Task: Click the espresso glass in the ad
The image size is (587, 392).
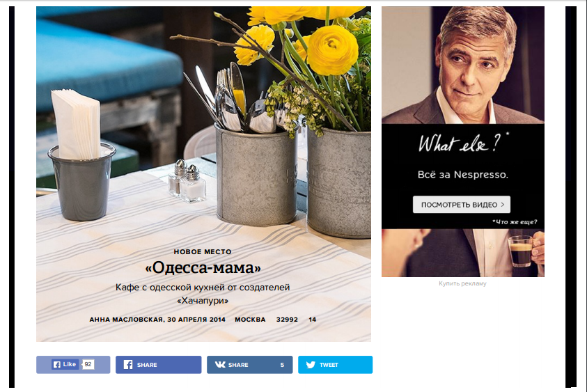Action: (520, 251)
